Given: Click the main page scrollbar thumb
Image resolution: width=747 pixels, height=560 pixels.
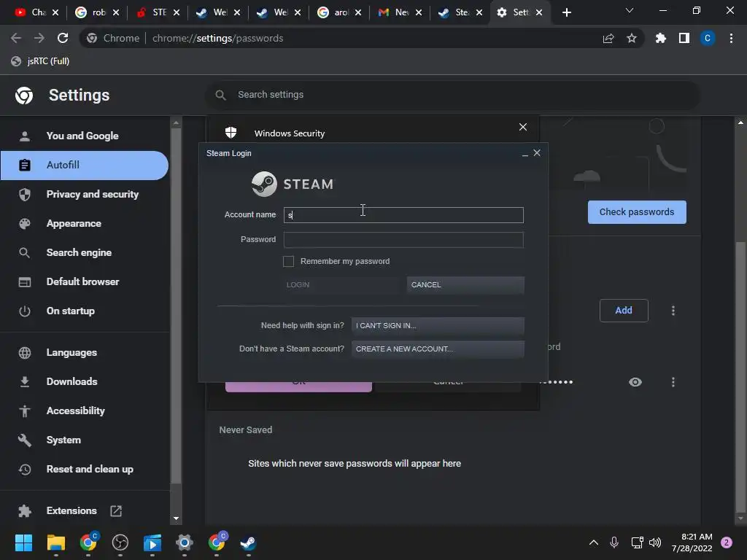Looking at the screenshot, I should point(740,376).
